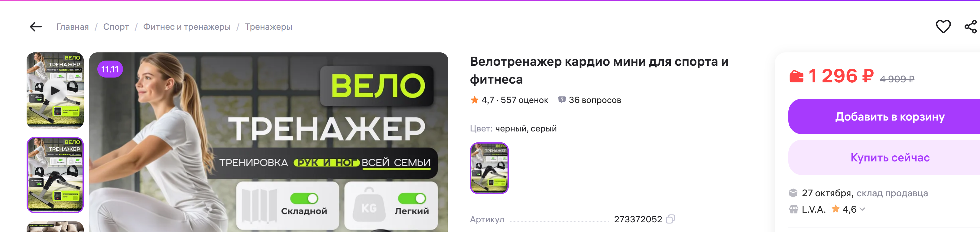Click the 36 вопросов question icon
Viewport: 980px width, 232px height.
(562, 100)
